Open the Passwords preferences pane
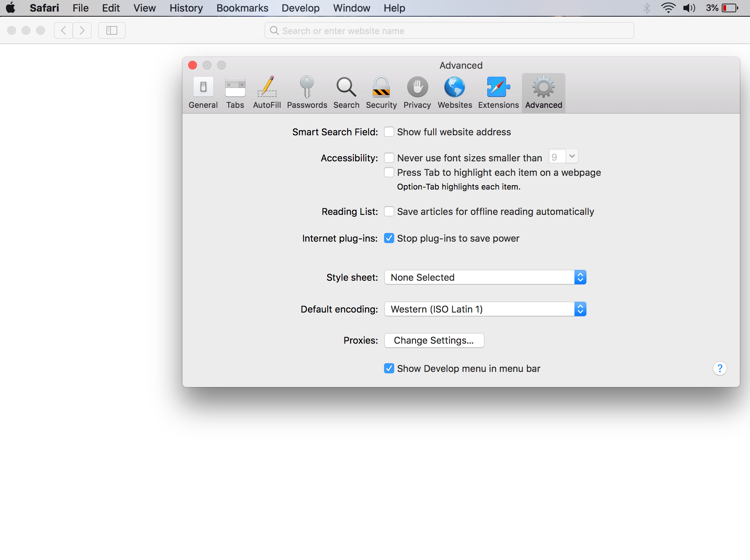Image resolution: width=750 pixels, height=560 pixels. pyautogui.click(x=307, y=92)
